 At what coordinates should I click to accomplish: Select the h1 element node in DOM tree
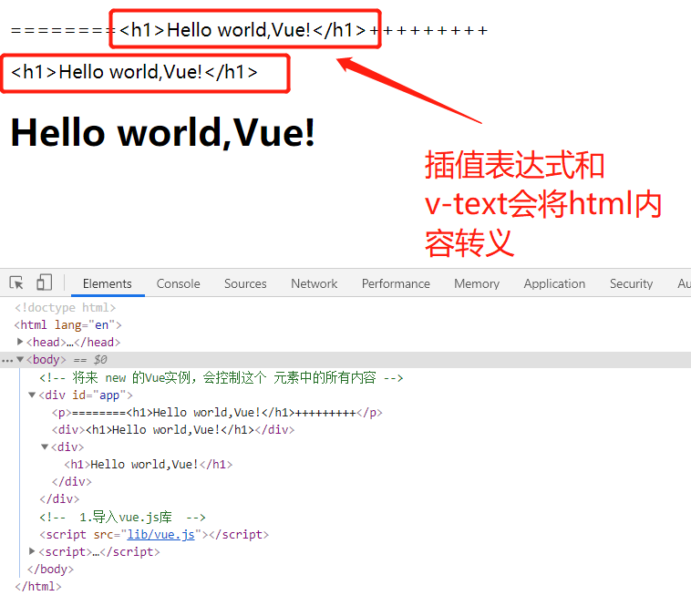pyautogui.click(x=148, y=465)
